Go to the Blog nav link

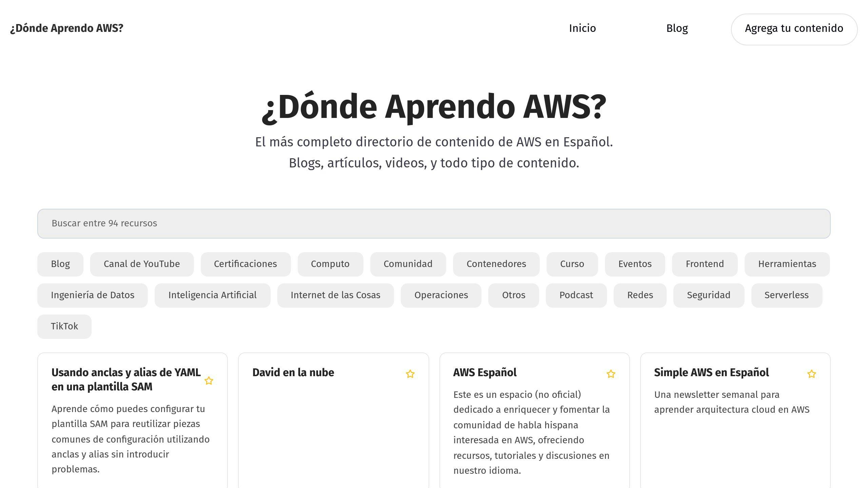[677, 28]
